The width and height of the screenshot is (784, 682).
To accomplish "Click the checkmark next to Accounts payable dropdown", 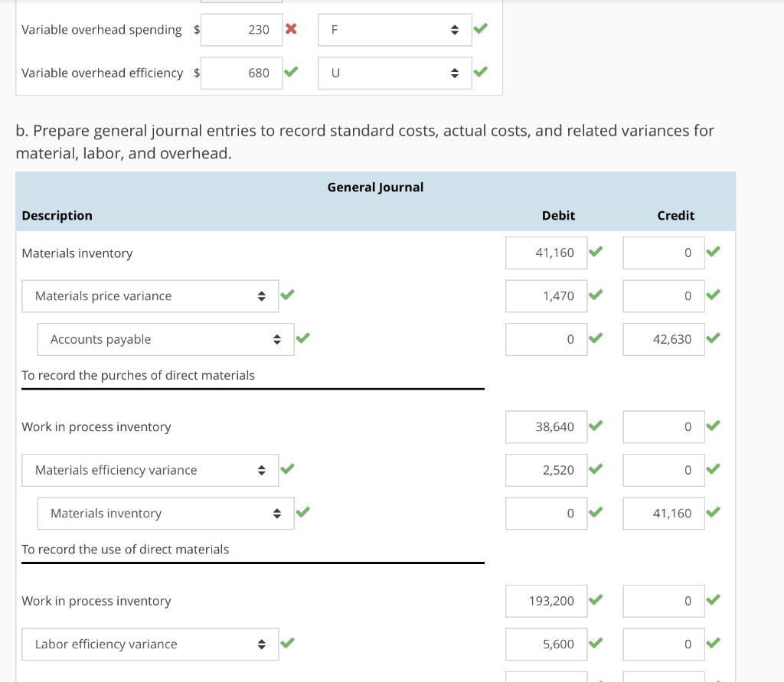I will tap(302, 338).
